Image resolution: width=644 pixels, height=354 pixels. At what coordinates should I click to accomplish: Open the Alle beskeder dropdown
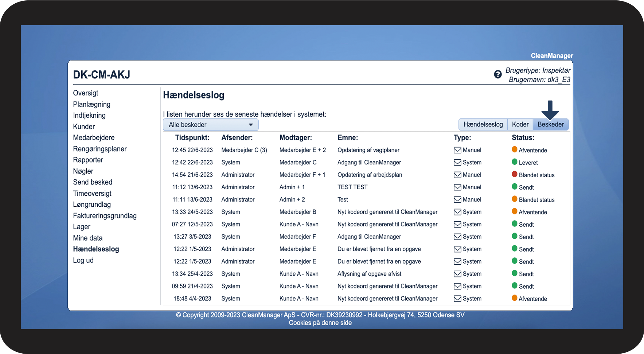(x=211, y=125)
